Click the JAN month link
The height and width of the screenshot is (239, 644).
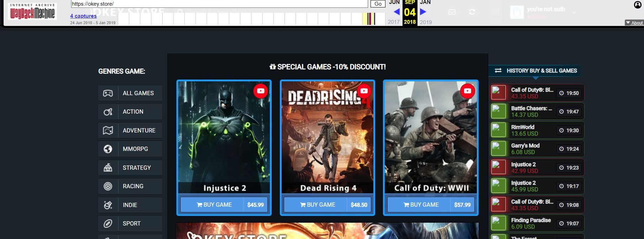point(425,2)
